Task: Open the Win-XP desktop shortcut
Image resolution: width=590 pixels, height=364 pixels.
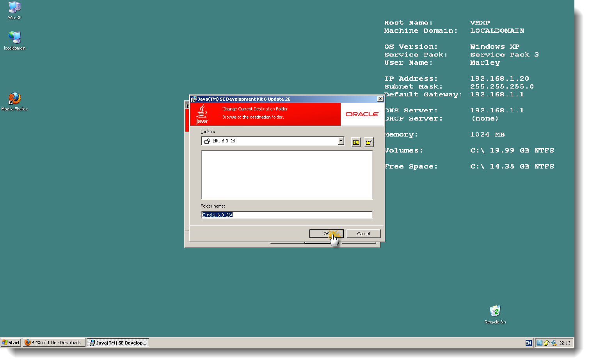Action: [x=14, y=7]
